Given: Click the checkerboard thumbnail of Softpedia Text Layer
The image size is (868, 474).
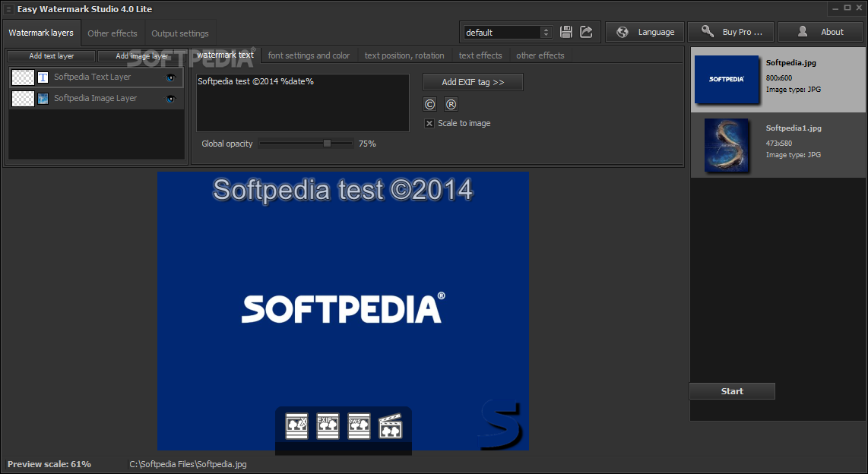Looking at the screenshot, I should [x=24, y=77].
